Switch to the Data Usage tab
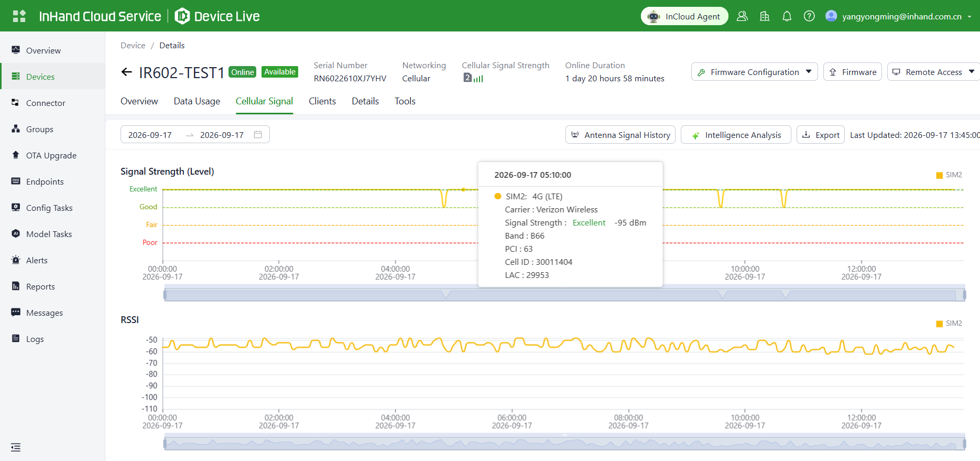Image resolution: width=980 pixels, height=461 pixels. pos(197,101)
